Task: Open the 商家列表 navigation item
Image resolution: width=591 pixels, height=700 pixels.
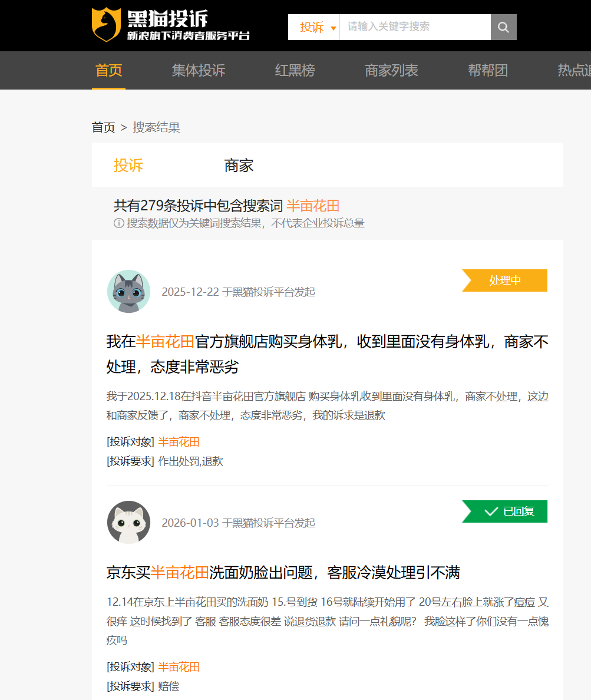Action: (391, 71)
